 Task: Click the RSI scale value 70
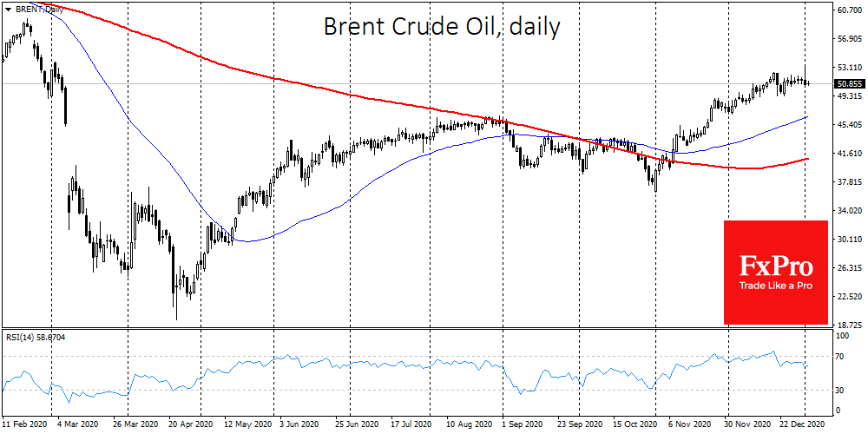840,357
